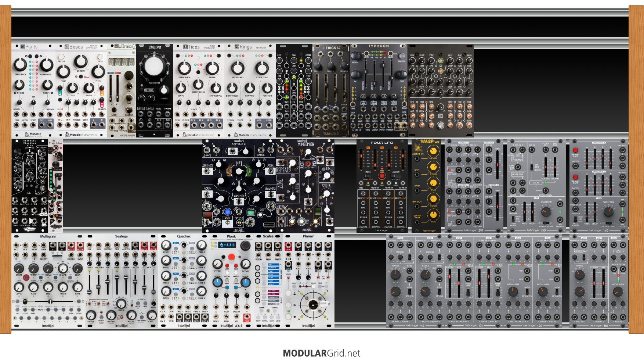Click the Behringer 150 WAVEFORM knob
The image size is (644, 361).
pyautogui.click(x=546, y=212)
